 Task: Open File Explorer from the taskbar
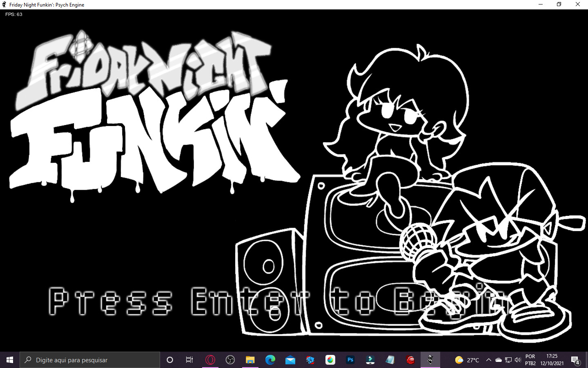click(250, 360)
